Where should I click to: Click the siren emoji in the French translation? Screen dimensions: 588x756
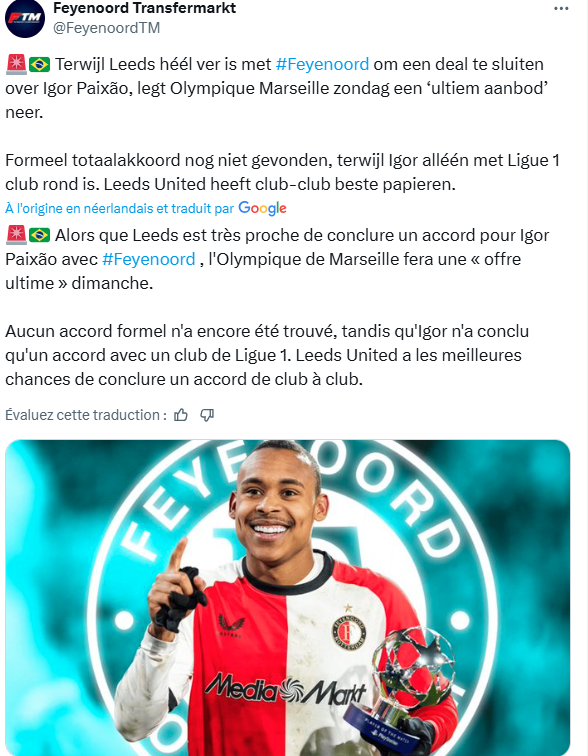pyautogui.click(x=16, y=235)
